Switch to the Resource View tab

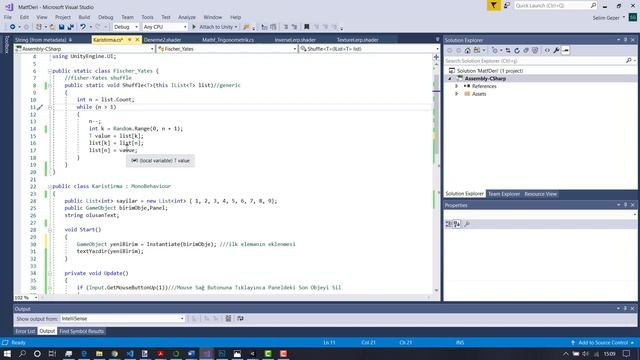[540, 194]
